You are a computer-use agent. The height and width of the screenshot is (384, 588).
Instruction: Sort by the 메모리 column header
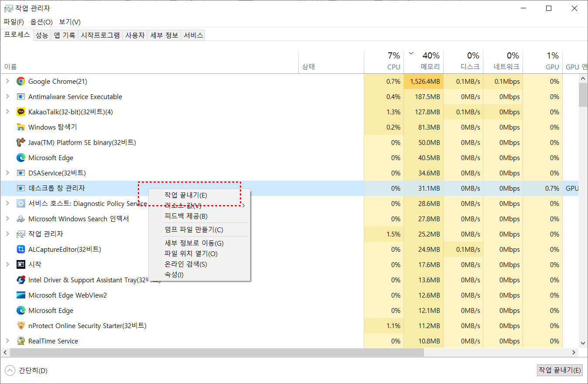(x=424, y=61)
